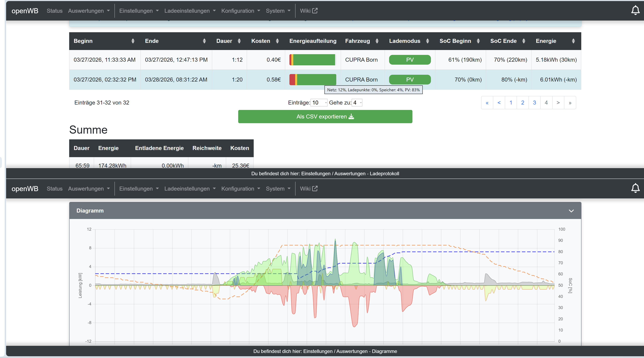Collapse the Diagramm panel chevron
The width and height of the screenshot is (644, 358).
point(571,211)
